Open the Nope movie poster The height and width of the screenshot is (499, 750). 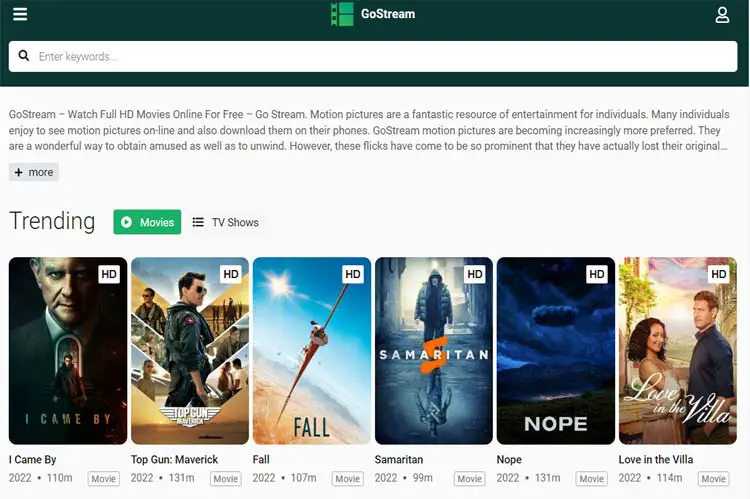tap(556, 351)
